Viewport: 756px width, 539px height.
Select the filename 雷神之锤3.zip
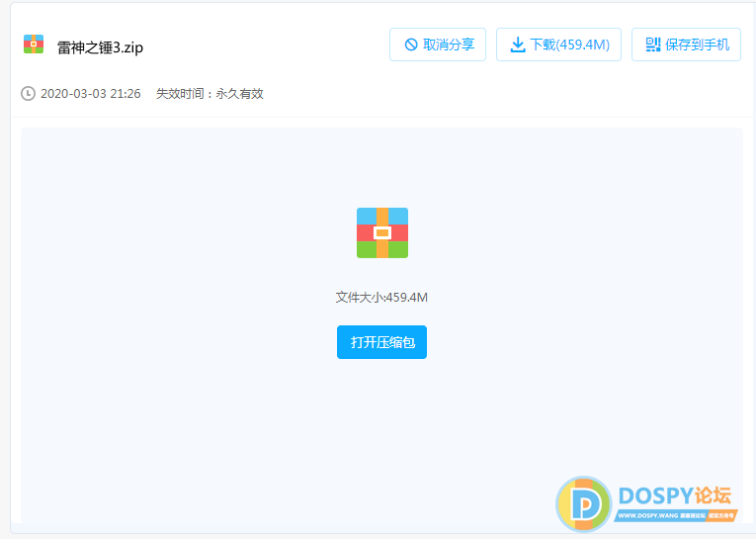click(100, 47)
